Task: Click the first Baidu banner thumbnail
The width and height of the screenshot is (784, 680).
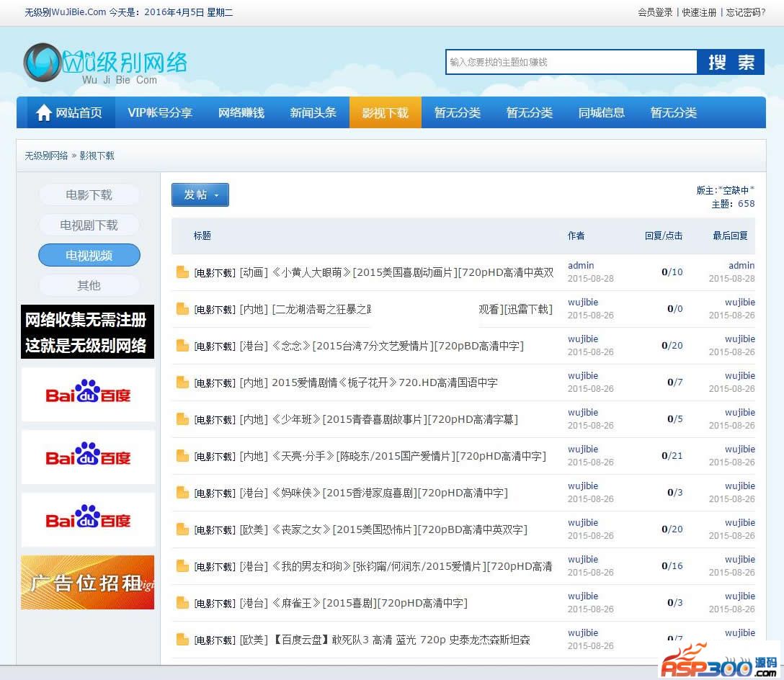Action: tap(88, 395)
